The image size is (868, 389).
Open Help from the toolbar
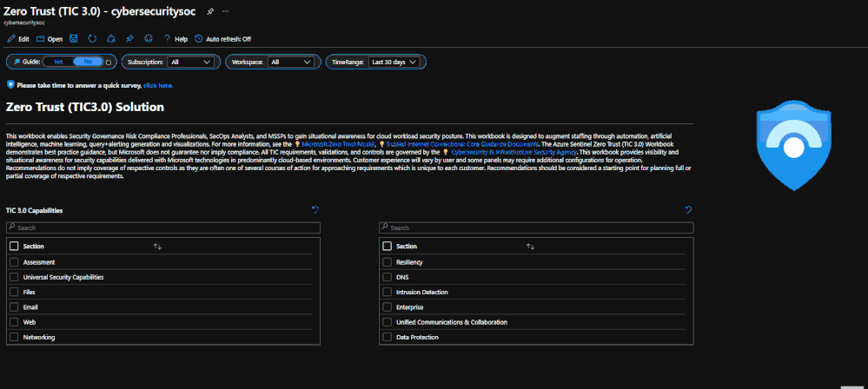(176, 39)
